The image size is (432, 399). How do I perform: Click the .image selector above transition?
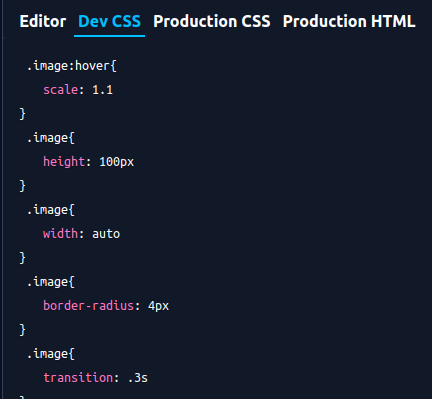(50, 354)
